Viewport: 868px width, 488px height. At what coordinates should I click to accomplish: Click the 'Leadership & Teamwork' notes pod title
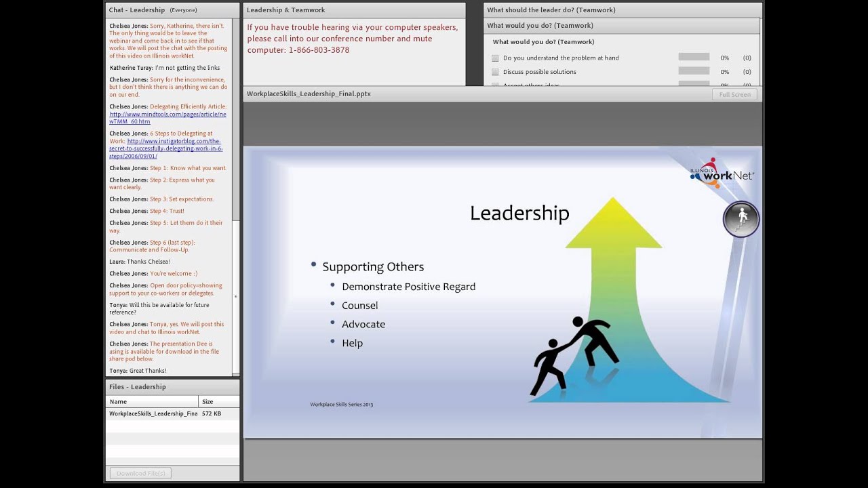click(x=285, y=10)
